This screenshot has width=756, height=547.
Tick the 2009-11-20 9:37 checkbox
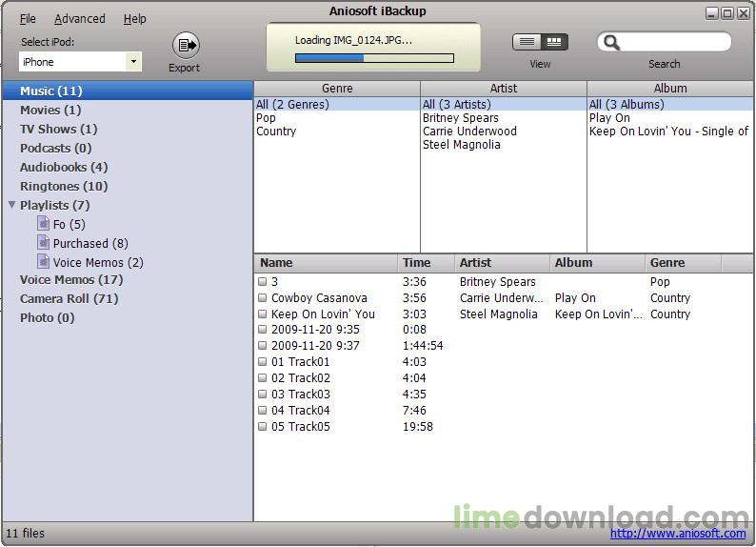point(262,345)
